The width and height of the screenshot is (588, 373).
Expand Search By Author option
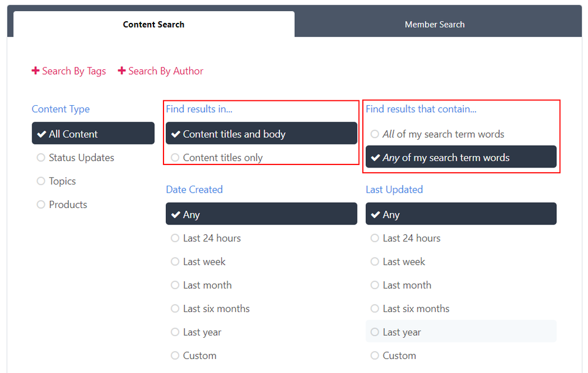[x=165, y=71]
